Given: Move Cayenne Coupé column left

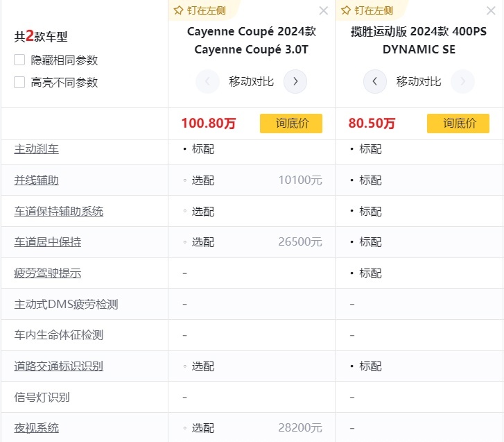Looking at the screenshot, I should point(207,81).
